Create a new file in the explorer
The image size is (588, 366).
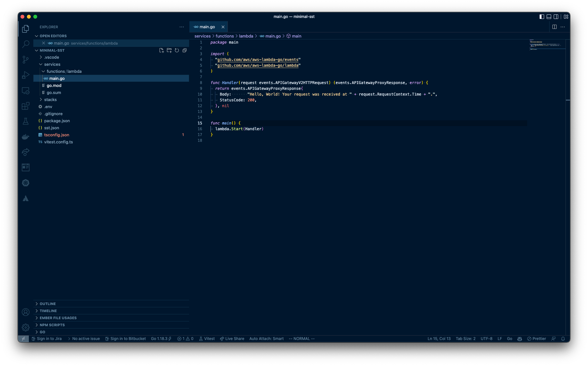point(161,50)
